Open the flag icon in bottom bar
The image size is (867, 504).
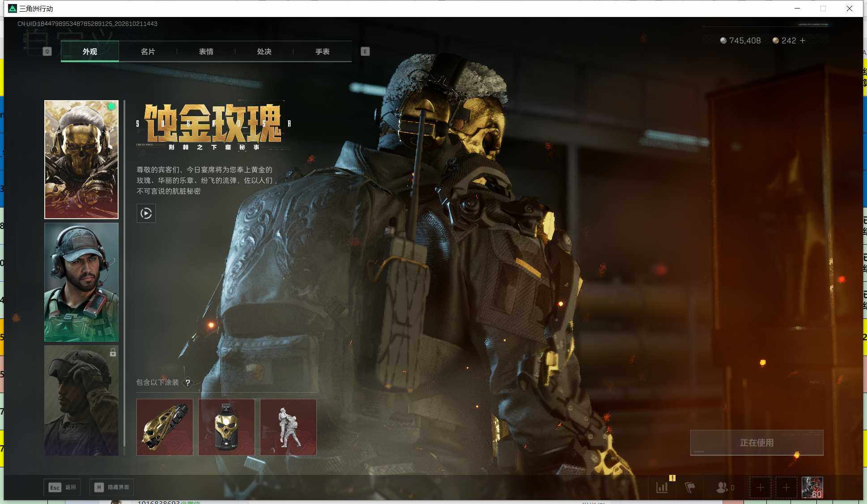690,487
